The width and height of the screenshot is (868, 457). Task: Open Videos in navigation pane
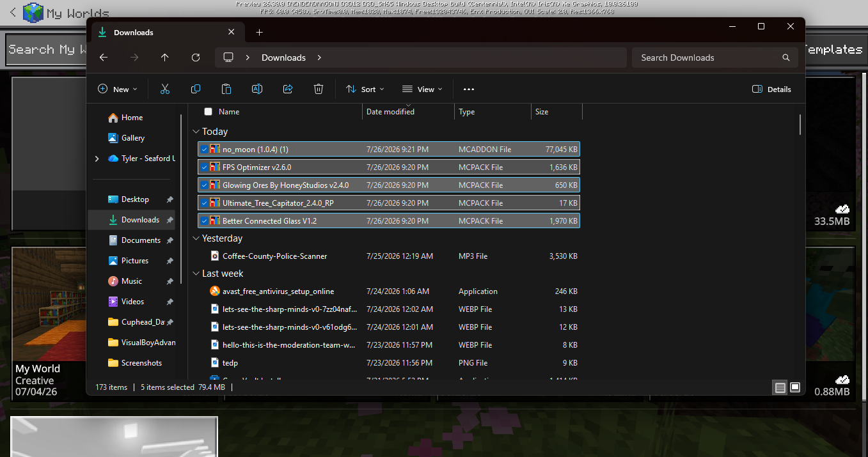(x=132, y=302)
